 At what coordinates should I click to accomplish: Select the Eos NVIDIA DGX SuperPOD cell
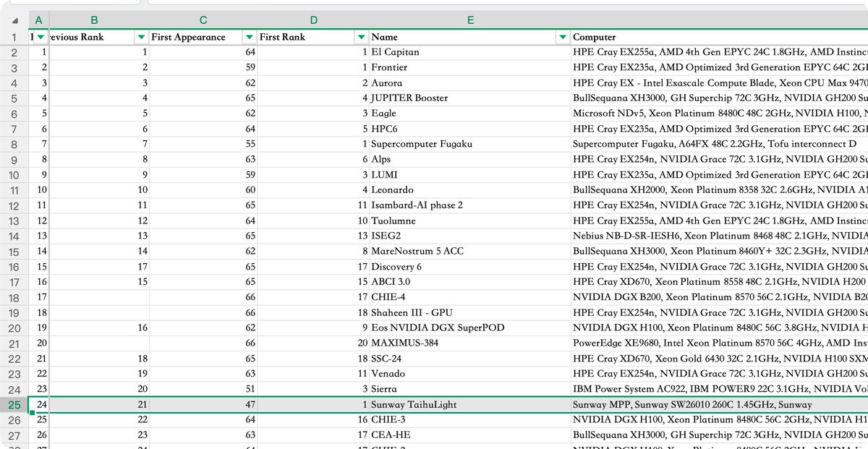pyautogui.click(x=470, y=328)
